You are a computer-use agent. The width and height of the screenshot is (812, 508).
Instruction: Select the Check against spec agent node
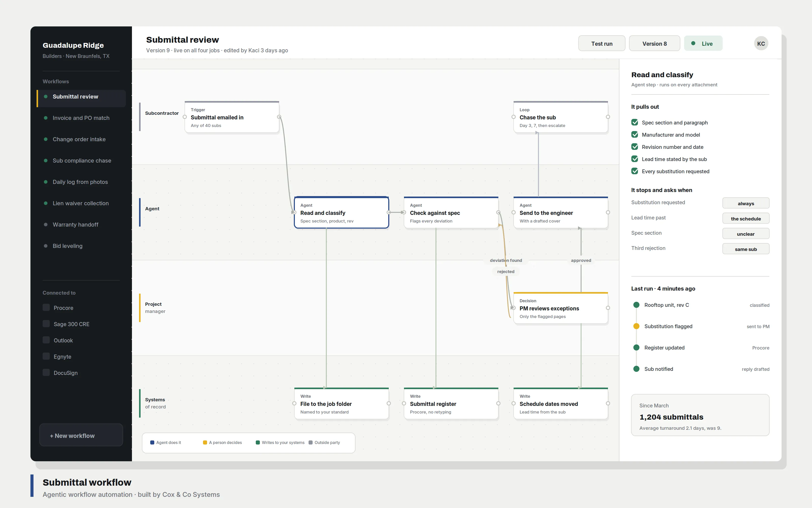tap(451, 213)
